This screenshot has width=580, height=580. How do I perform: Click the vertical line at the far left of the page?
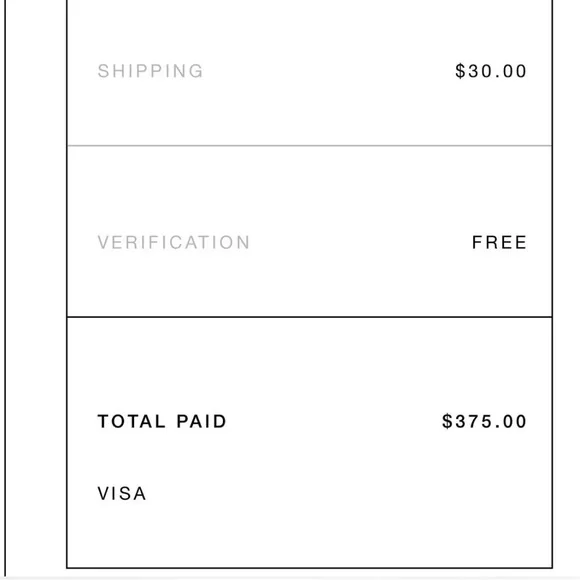(x=5, y=289)
